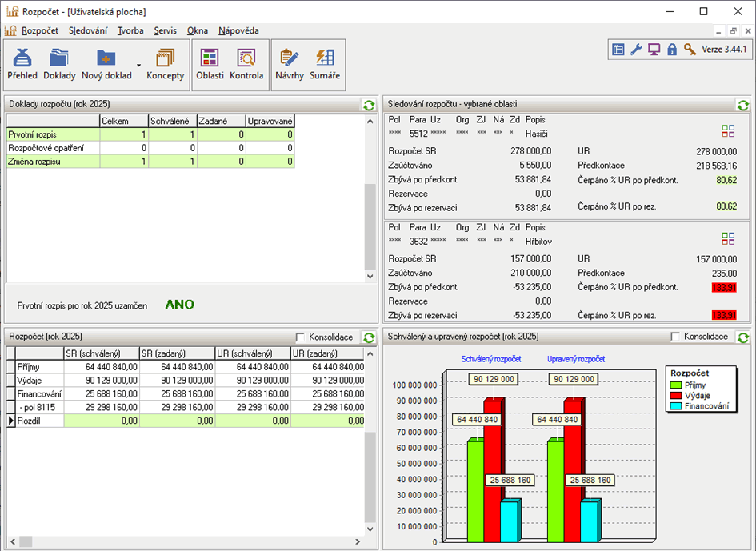Tick Konsolidace checkbox in the chart panel
The height and width of the screenshot is (551, 756).
coord(676,337)
